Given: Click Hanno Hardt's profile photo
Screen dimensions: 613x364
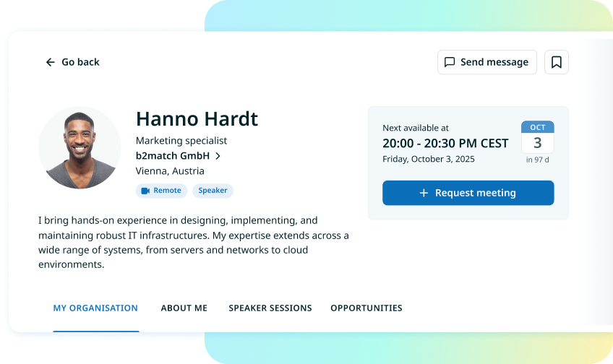Looking at the screenshot, I should (80, 148).
